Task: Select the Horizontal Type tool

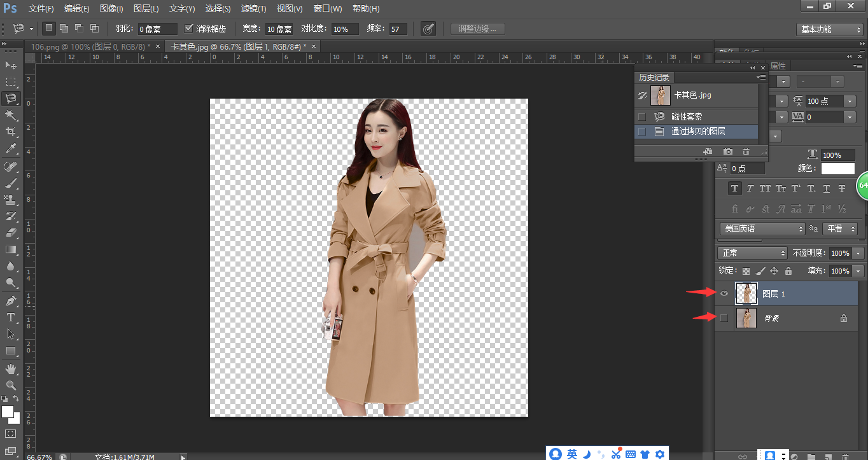Action: click(x=11, y=317)
